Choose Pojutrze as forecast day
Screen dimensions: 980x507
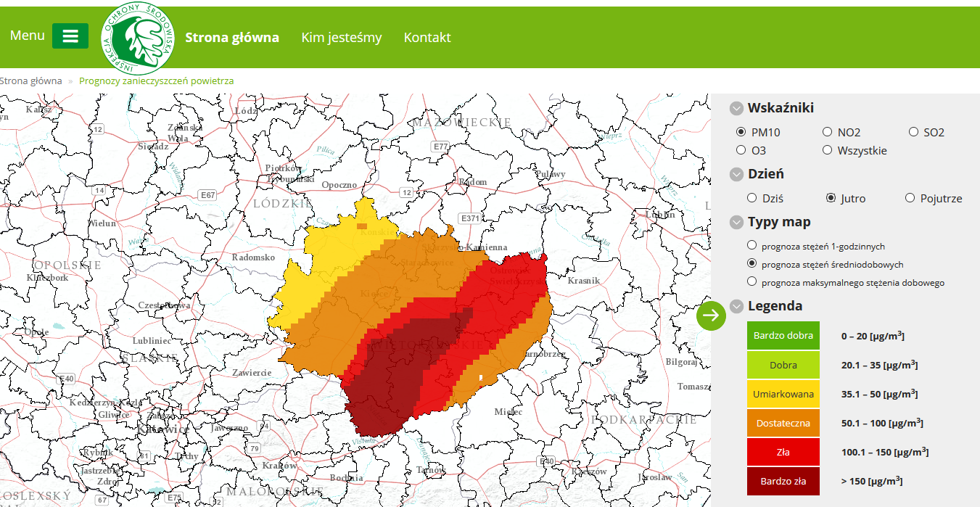coord(910,198)
